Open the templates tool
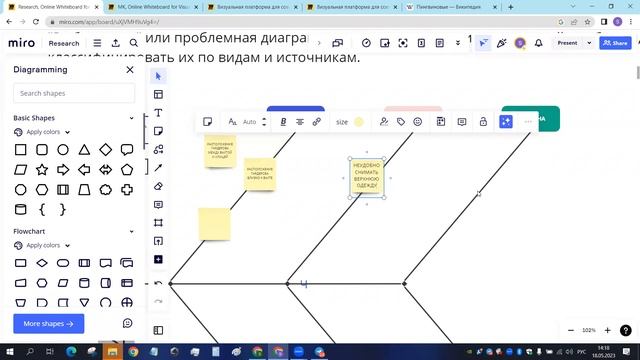Viewport: 640px width, 360px height. coord(158,95)
